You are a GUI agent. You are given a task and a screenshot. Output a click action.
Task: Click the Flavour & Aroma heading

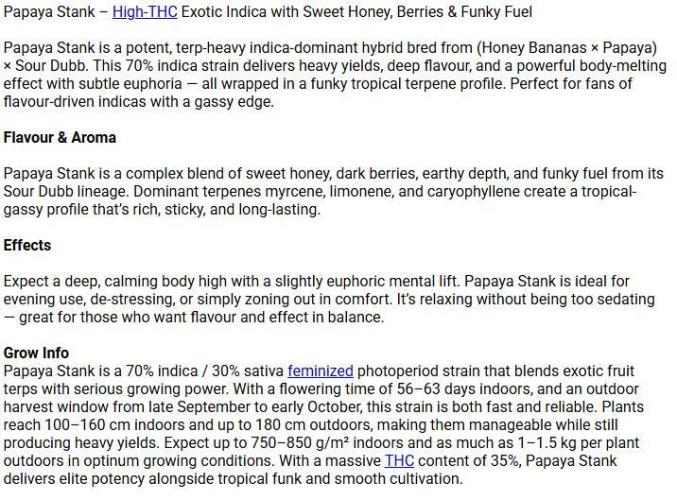point(59,137)
